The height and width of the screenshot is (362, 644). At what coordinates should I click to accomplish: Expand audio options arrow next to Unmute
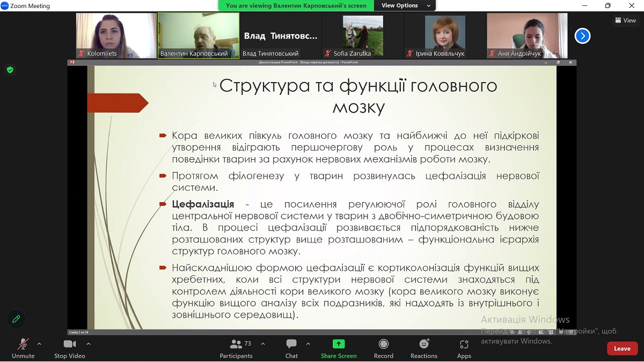click(39, 344)
